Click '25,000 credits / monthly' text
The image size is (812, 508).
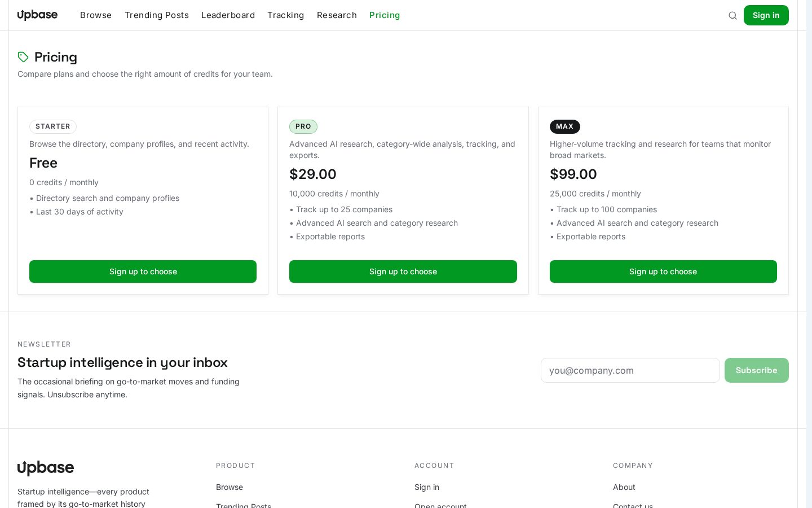(x=595, y=194)
